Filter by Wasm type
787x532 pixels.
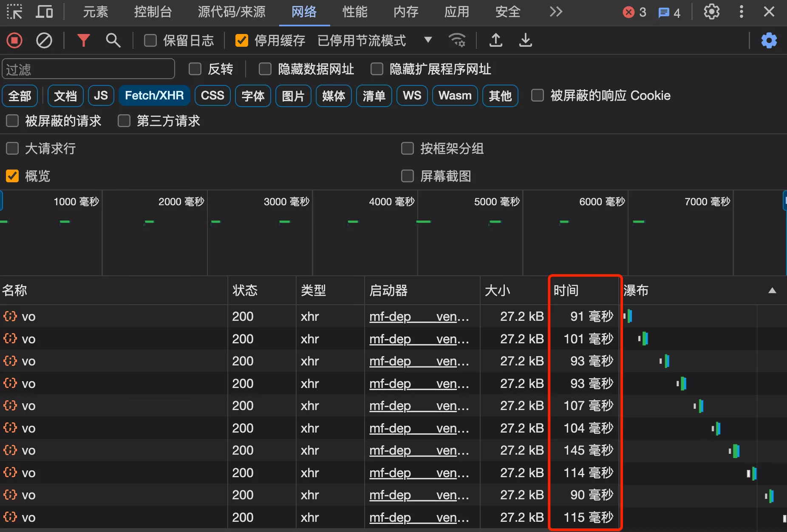tap(455, 96)
